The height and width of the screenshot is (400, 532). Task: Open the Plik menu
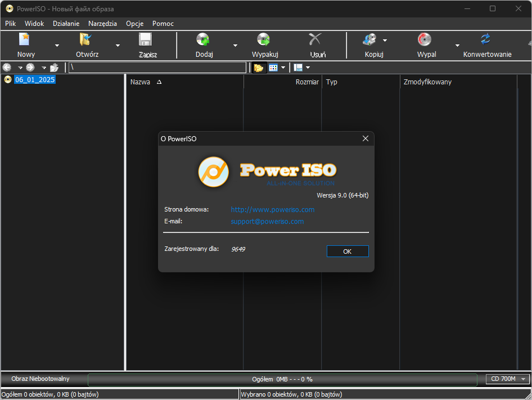click(x=11, y=24)
